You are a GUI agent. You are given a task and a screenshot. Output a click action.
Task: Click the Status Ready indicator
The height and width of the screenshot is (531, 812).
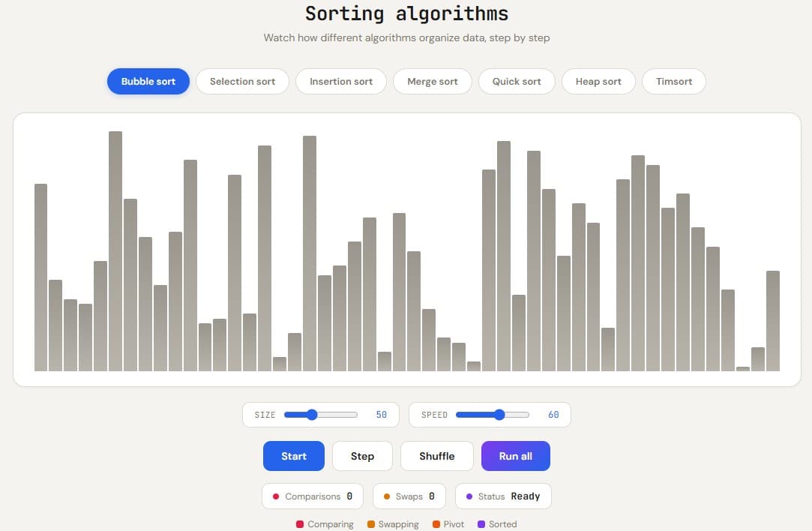click(503, 496)
